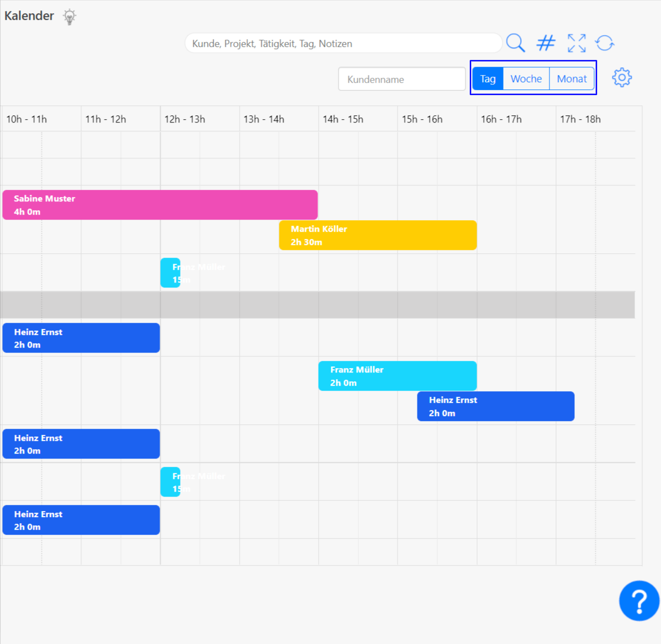Screen dimensions: 661x644
Task: Open the hashtag tag filter icon
Action: point(546,43)
